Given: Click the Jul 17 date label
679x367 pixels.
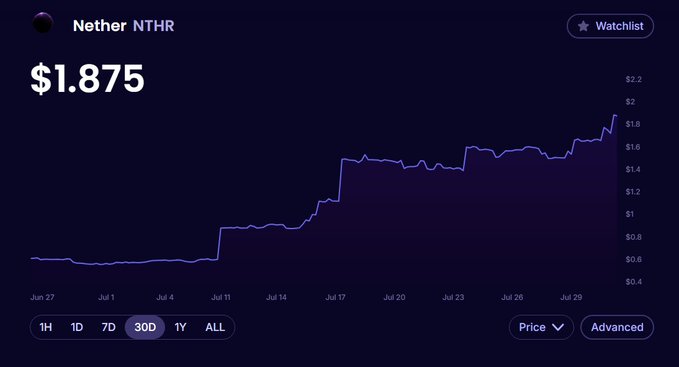Looking at the screenshot, I should click(x=336, y=297).
